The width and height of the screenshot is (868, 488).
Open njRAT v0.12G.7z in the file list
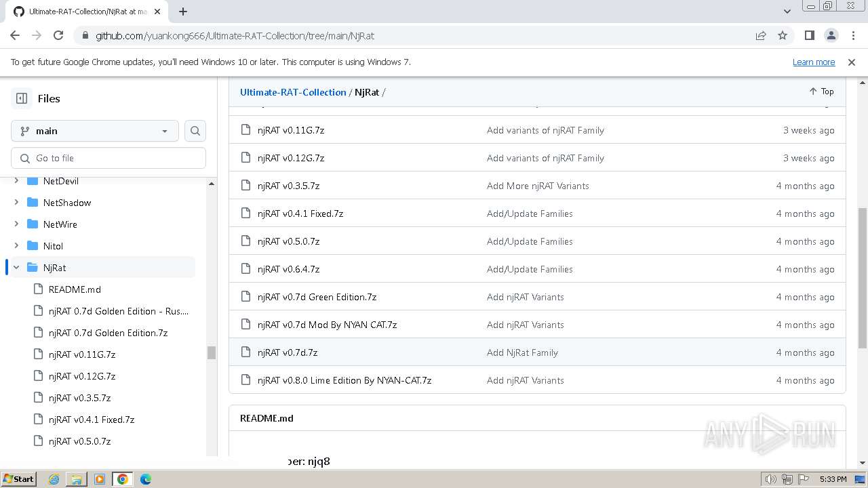point(291,158)
